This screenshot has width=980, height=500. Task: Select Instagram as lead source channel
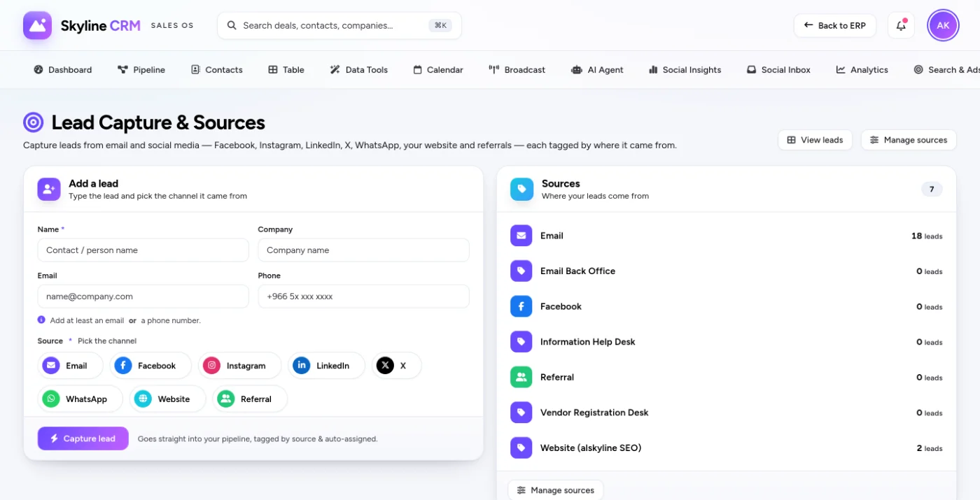(x=240, y=366)
